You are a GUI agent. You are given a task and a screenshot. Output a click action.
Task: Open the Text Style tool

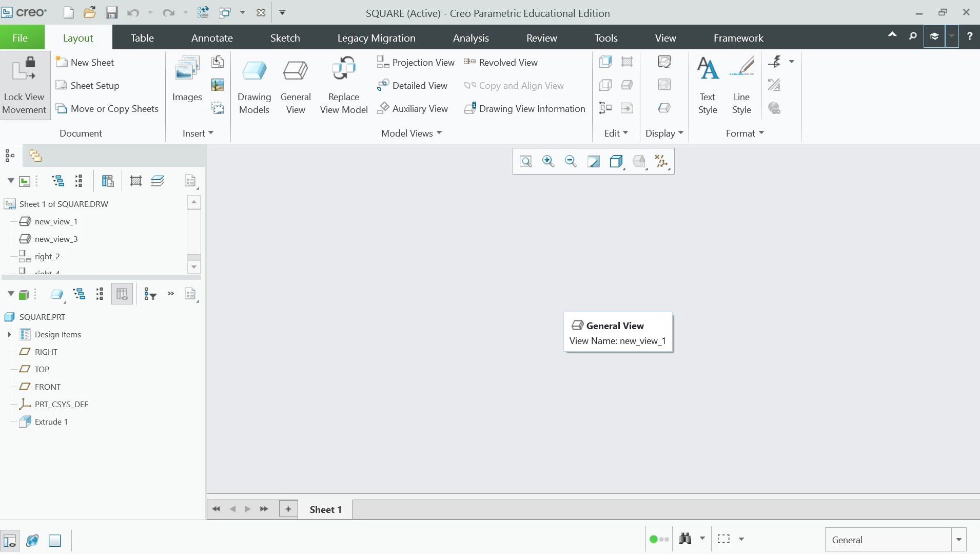(708, 86)
